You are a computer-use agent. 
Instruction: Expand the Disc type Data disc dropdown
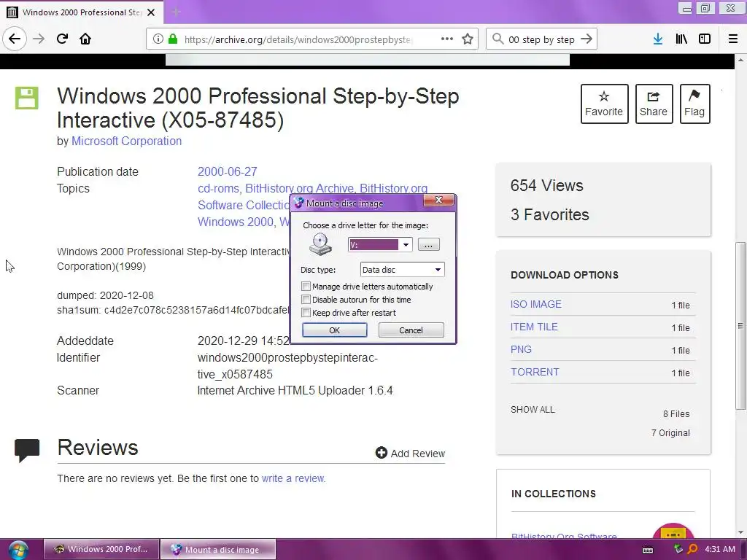(438, 270)
